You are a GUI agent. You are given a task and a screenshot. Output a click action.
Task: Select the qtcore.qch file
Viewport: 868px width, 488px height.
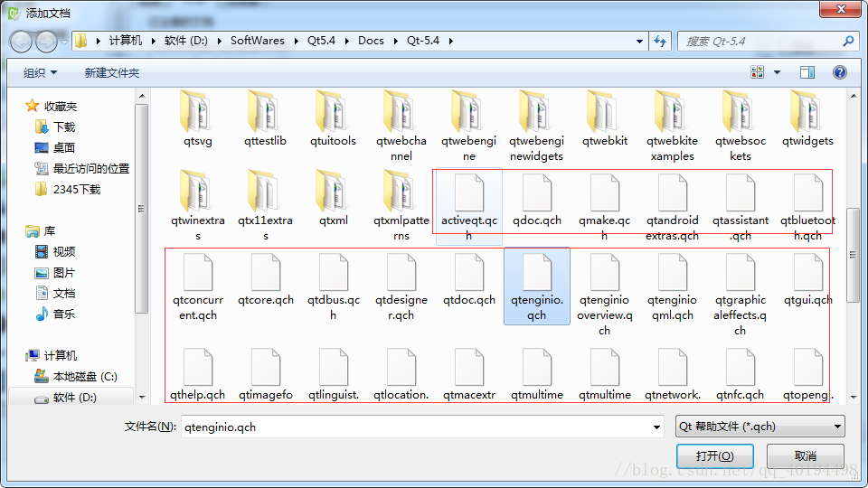tap(265, 279)
